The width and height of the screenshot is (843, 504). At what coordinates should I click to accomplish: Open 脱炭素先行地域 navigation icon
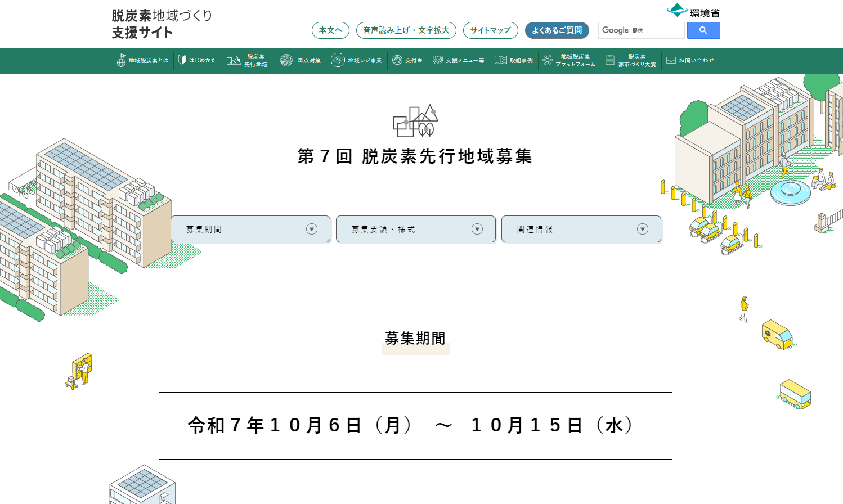tap(234, 61)
